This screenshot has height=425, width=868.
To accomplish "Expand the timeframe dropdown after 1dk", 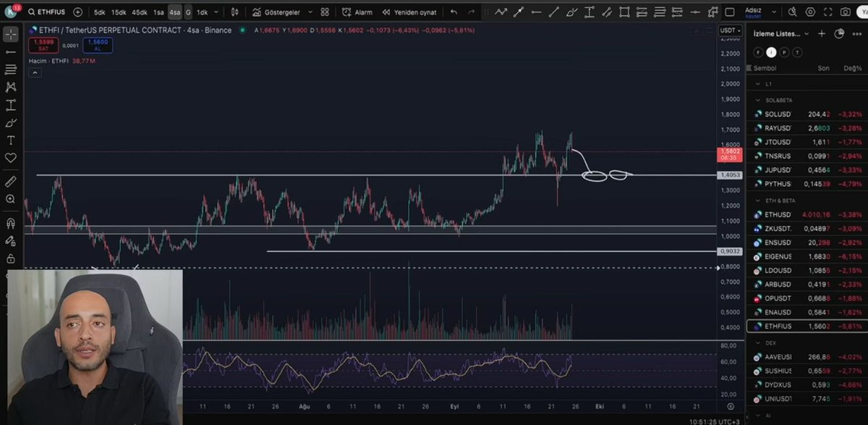I will (x=216, y=12).
